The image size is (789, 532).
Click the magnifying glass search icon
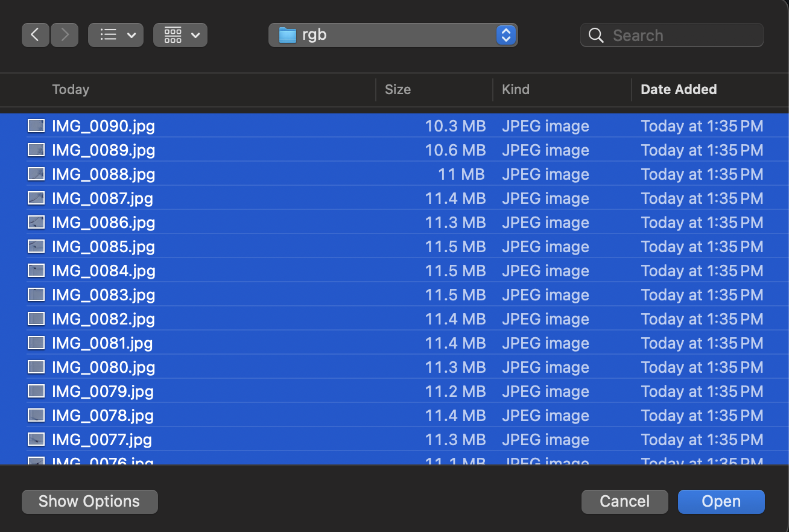point(596,36)
